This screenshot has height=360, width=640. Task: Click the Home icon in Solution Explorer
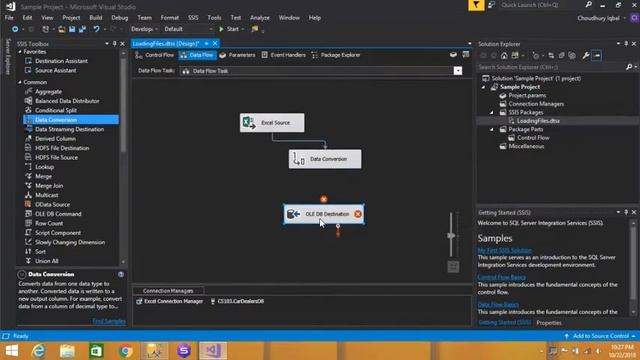[x=504, y=56]
